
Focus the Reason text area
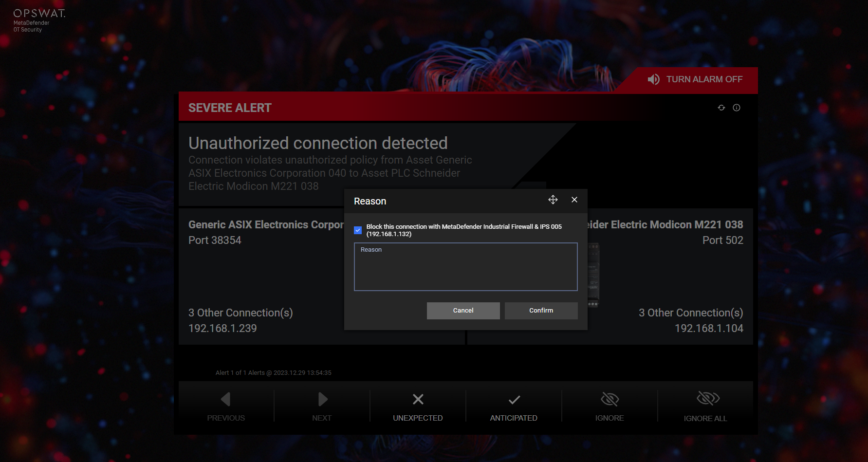466,267
